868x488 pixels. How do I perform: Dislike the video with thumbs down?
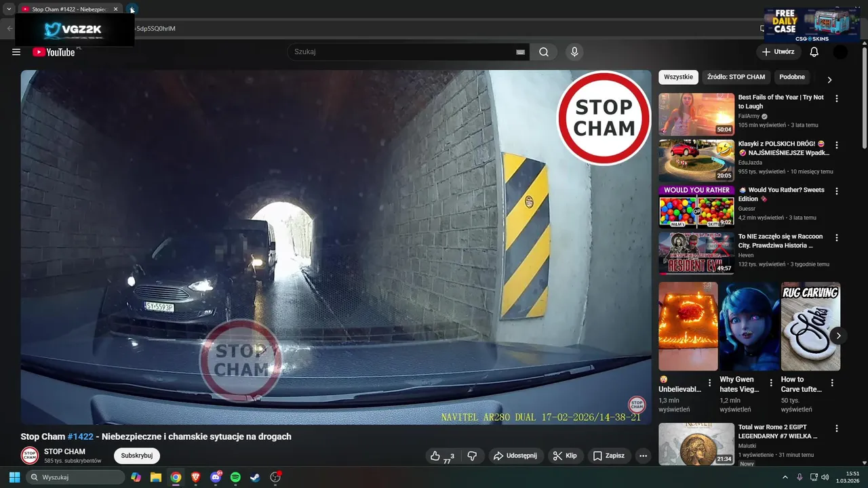(x=473, y=456)
